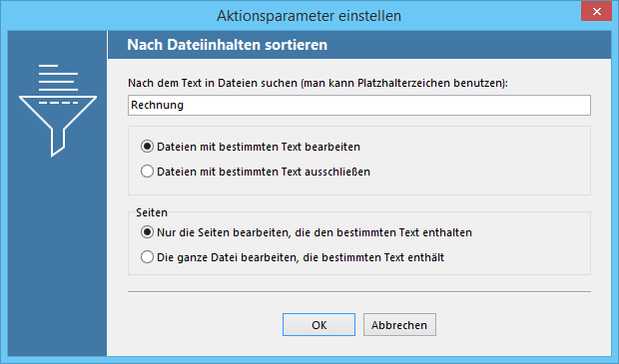This screenshot has height=364, width=619.
Task: Click the 'Aktionsparameter einstellen' title bar
Action: pyautogui.click(x=309, y=16)
